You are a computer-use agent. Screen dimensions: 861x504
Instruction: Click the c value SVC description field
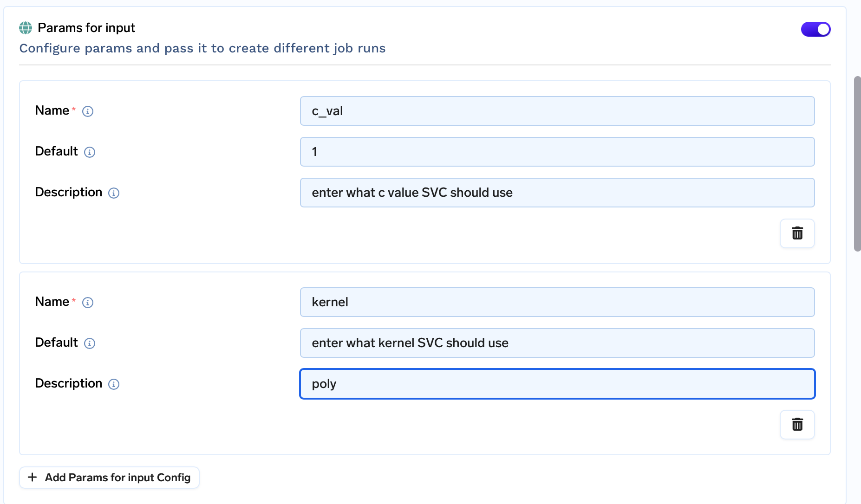[x=557, y=193]
